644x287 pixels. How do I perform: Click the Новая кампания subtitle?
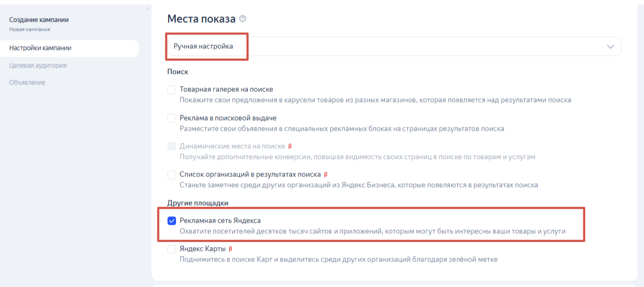pyautogui.click(x=30, y=29)
